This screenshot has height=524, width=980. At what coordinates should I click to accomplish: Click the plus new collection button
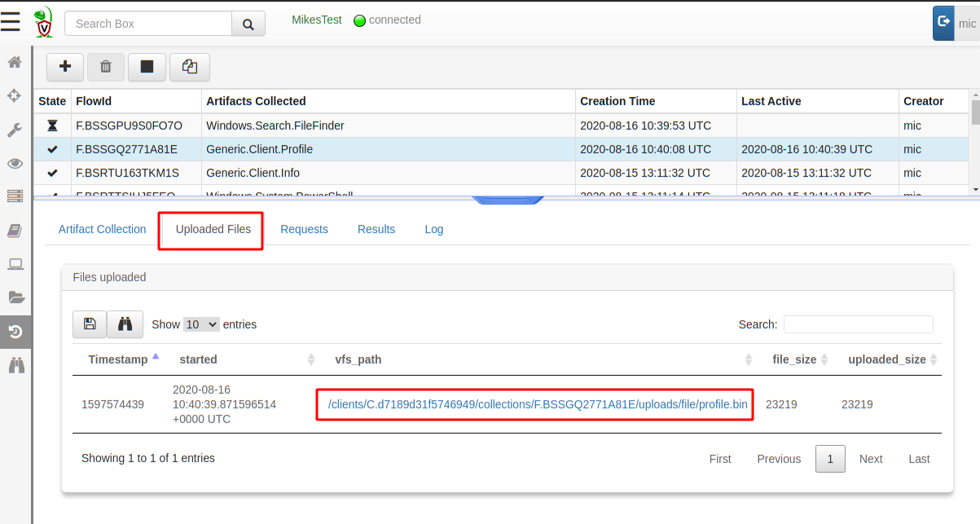point(65,67)
